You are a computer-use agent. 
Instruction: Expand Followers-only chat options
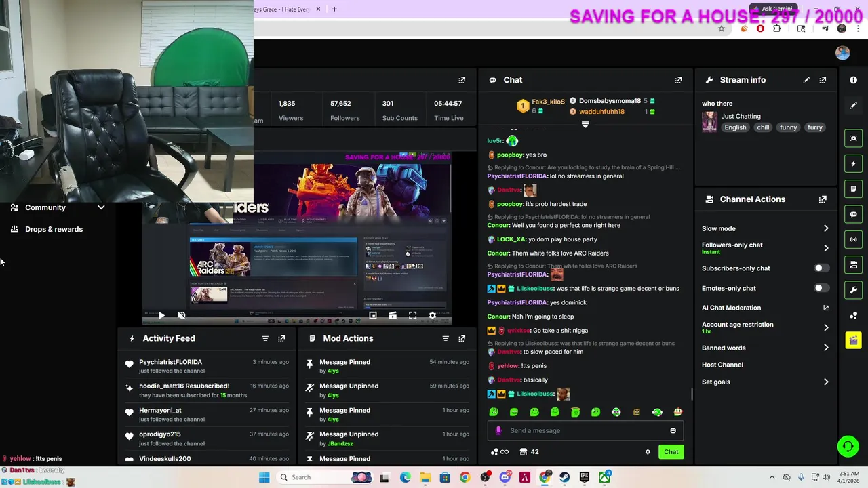826,248
